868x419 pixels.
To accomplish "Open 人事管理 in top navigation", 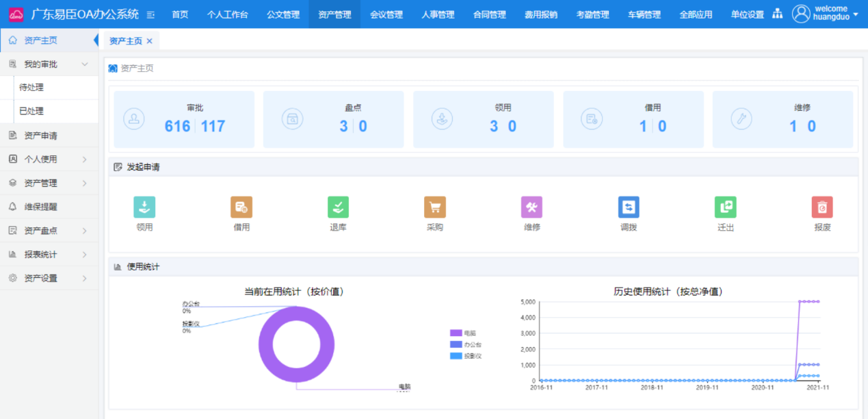I will [438, 14].
